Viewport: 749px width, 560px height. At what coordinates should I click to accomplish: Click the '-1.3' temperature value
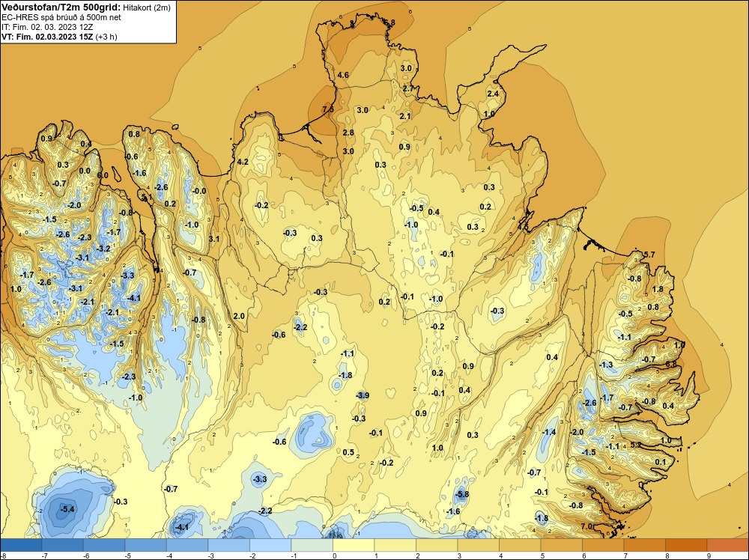pyautogui.click(x=606, y=365)
